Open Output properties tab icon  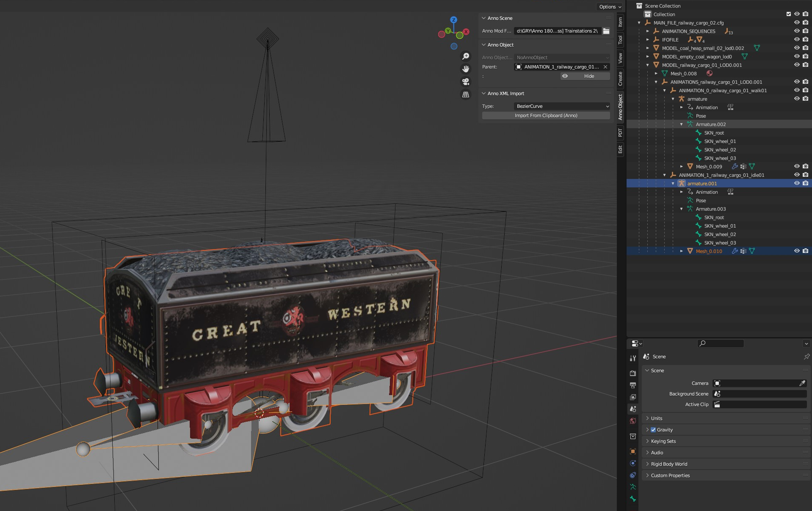[x=633, y=385]
